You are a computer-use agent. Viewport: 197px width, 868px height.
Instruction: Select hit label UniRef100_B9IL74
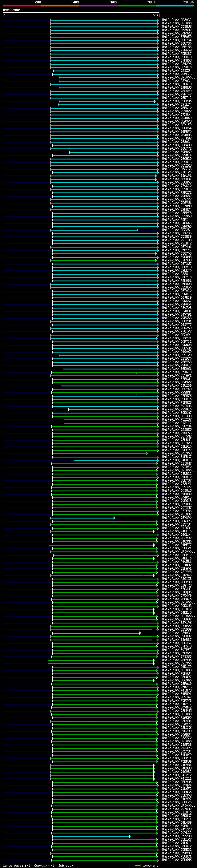[177, 104]
